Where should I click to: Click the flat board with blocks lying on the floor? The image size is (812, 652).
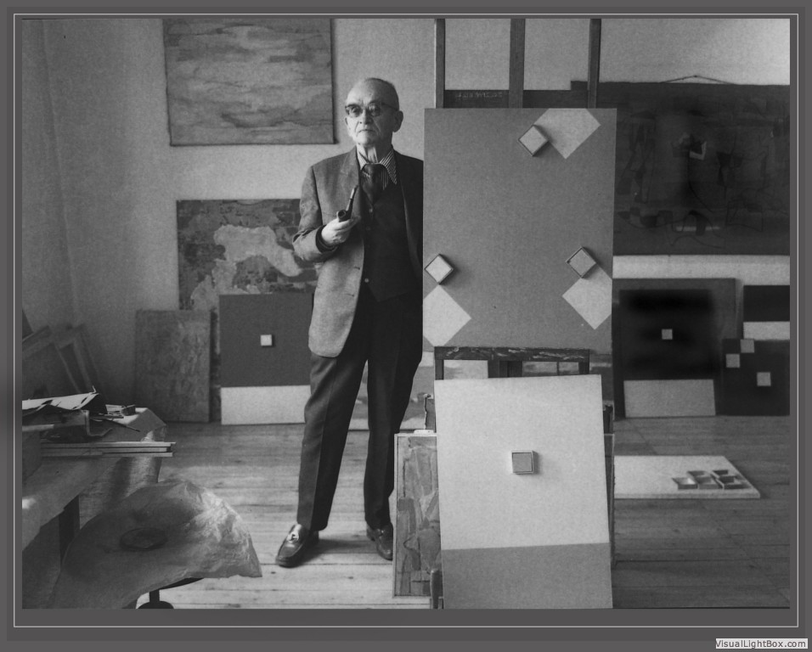click(x=685, y=478)
